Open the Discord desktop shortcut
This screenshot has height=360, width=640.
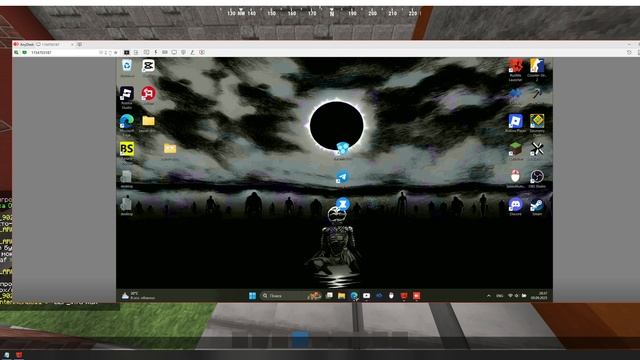pyautogui.click(x=516, y=206)
